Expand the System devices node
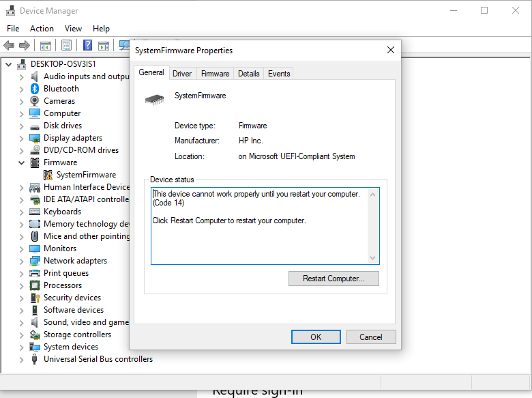 [x=21, y=347]
